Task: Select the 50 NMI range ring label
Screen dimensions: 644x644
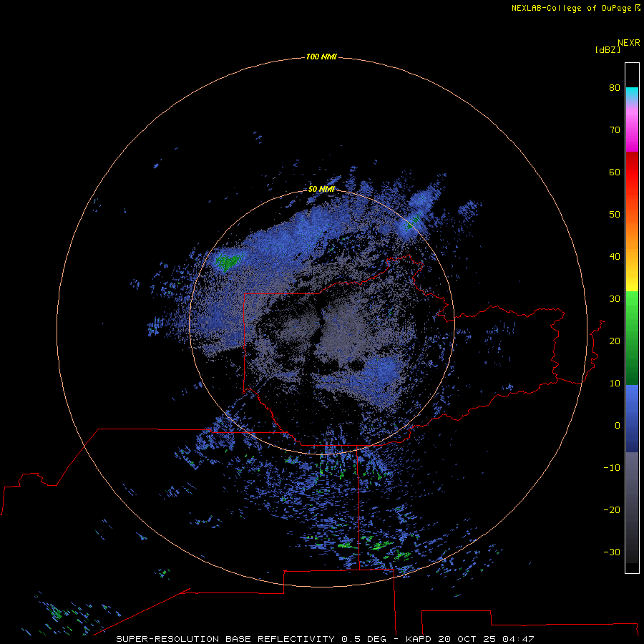Action: (321, 189)
